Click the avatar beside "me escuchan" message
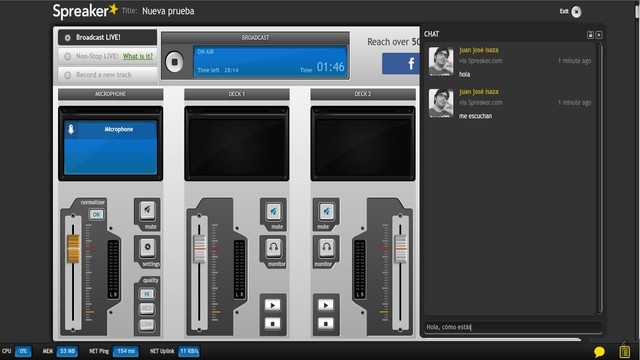This screenshot has height=360, width=640. tap(441, 103)
